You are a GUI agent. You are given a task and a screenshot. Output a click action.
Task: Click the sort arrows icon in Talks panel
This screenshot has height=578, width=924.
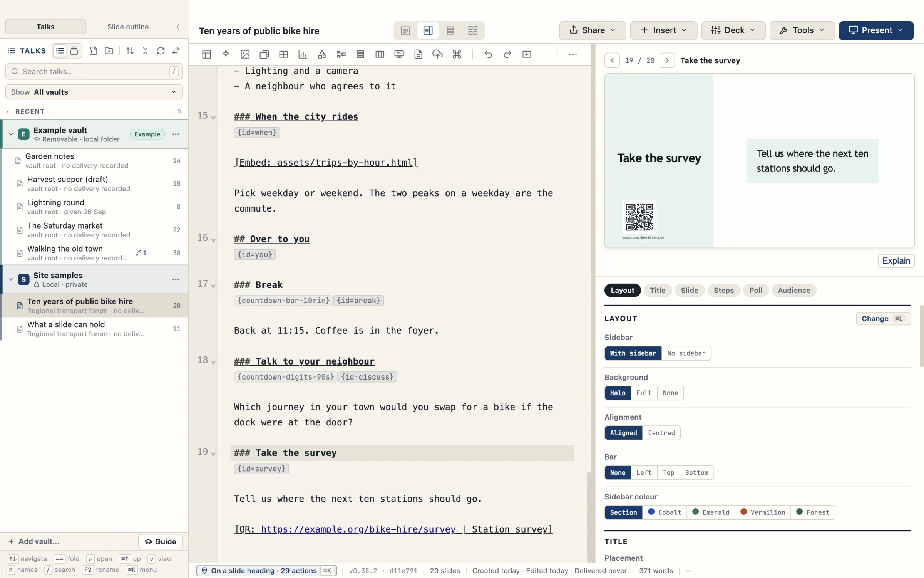point(130,50)
